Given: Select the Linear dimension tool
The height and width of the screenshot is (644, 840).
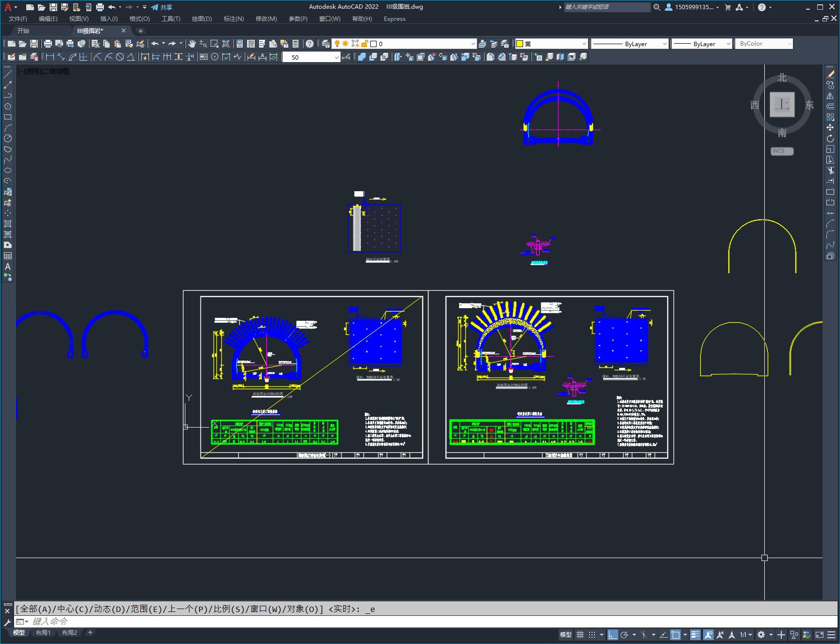Looking at the screenshot, I should pyautogui.click(x=50, y=57).
